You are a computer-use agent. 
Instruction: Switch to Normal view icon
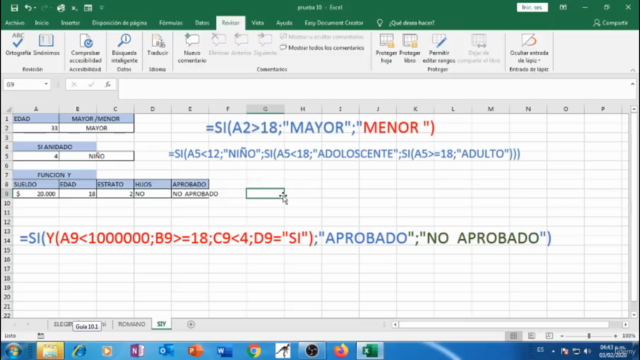(x=513, y=336)
